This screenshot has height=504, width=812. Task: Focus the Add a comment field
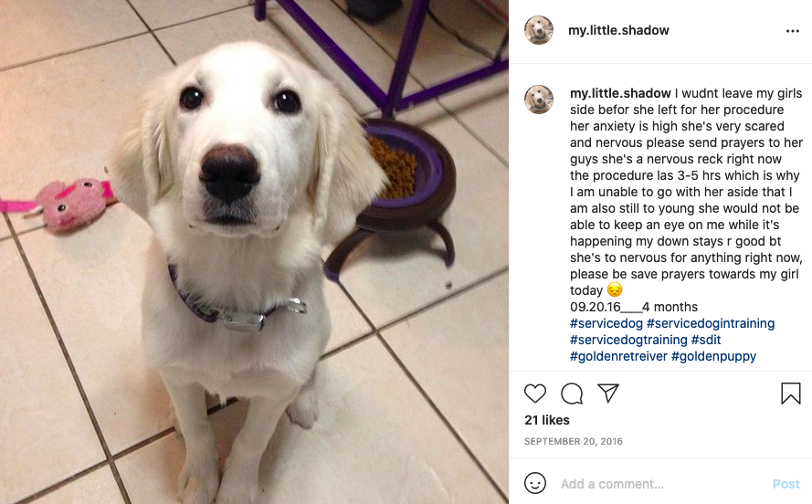pos(663,484)
